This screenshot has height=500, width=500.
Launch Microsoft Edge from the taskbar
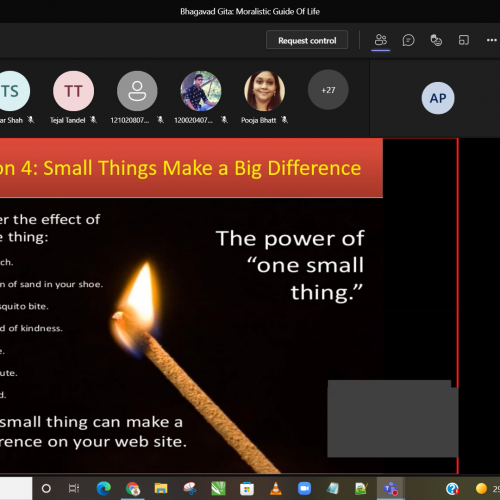click(104, 489)
